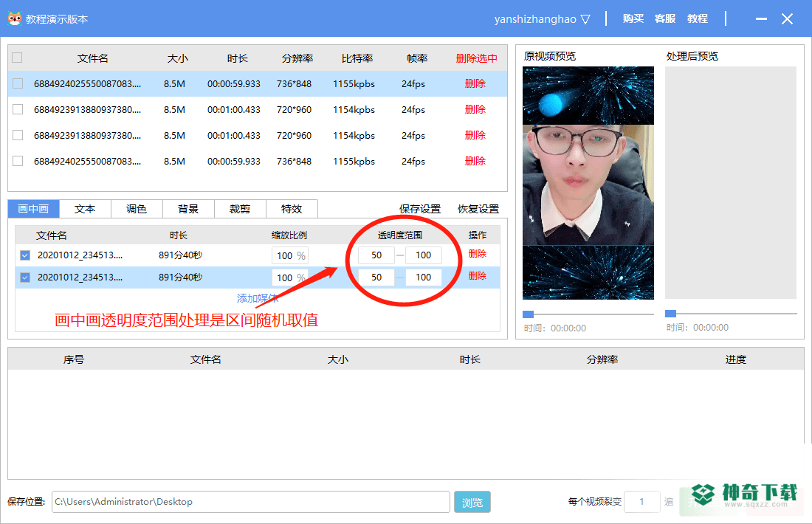Screen dimensions: 812x524
Task: Click the original video preview slider handle
Action: pyautogui.click(x=529, y=314)
